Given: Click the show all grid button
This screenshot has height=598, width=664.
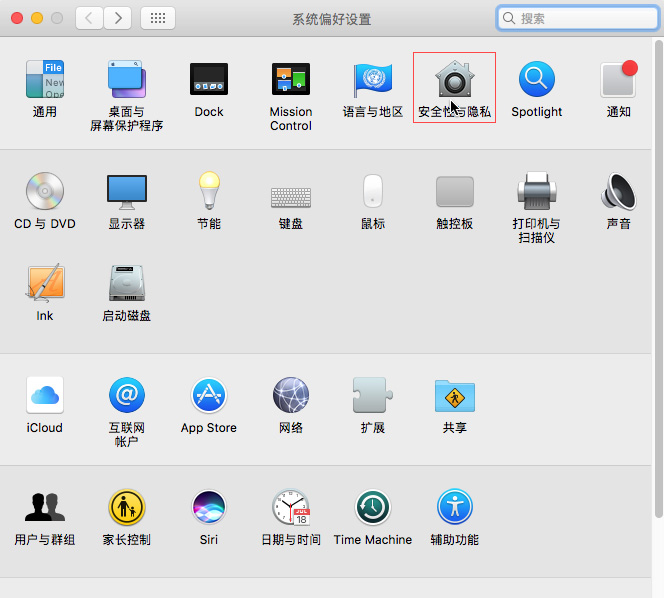Looking at the screenshot, I should tap(158, 18).
